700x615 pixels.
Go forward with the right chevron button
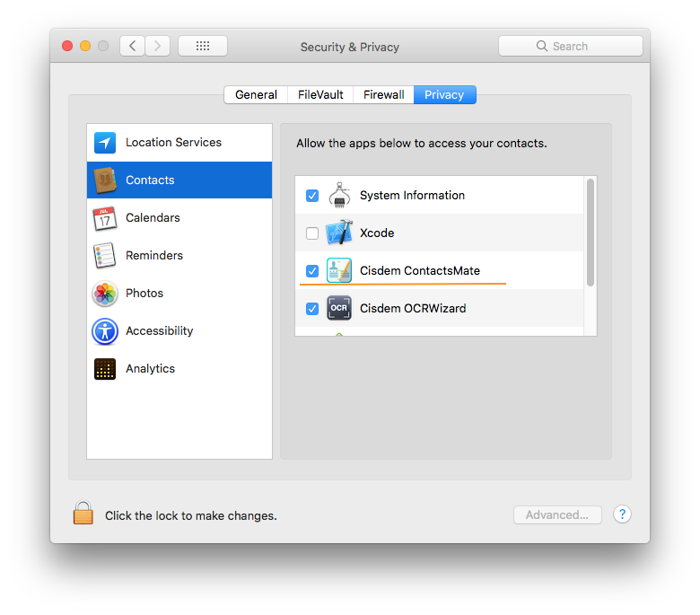coord(157,46)
